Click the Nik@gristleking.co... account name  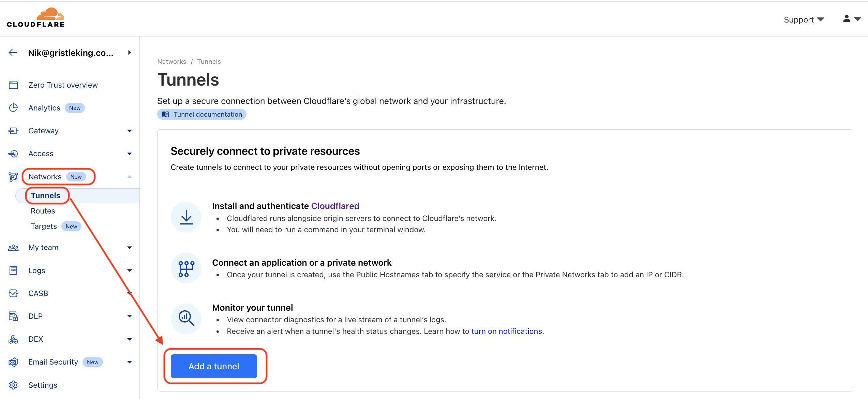(x=71, y=53)
